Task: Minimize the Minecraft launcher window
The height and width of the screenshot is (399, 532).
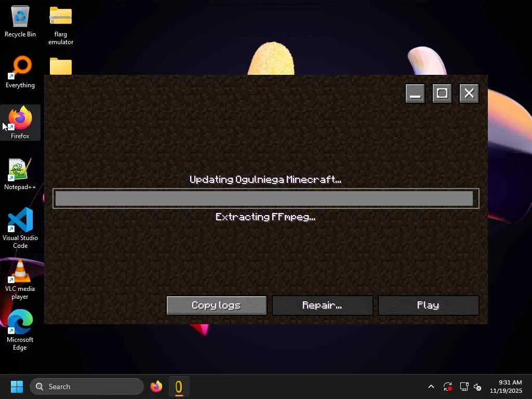Action: tap(415, 94)
